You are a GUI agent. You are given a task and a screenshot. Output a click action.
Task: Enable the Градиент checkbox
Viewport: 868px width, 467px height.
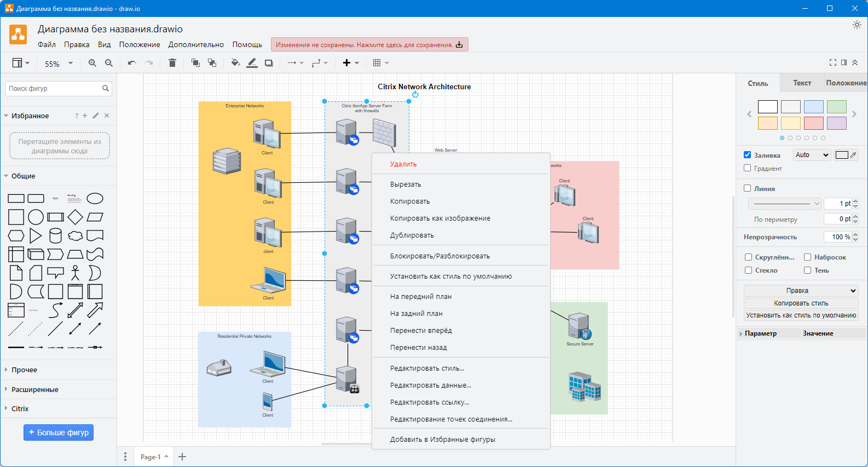tap(747, 168)
